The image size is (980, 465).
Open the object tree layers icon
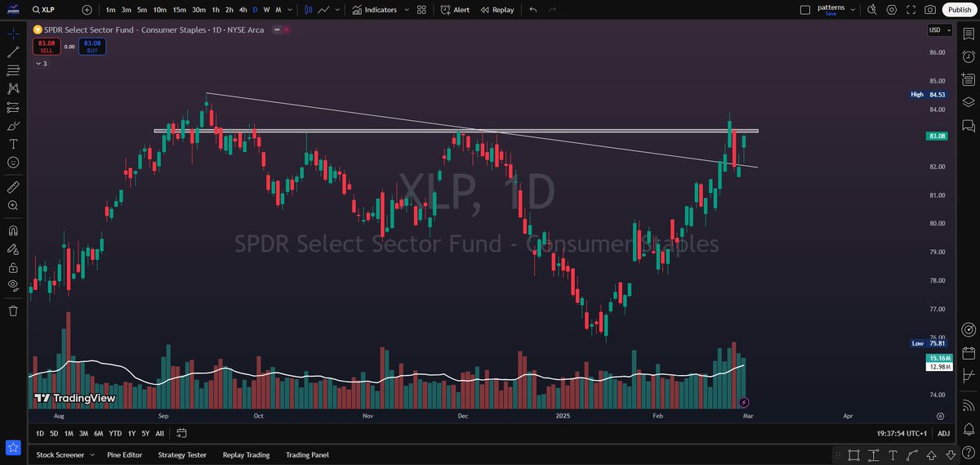coord(969,102)
